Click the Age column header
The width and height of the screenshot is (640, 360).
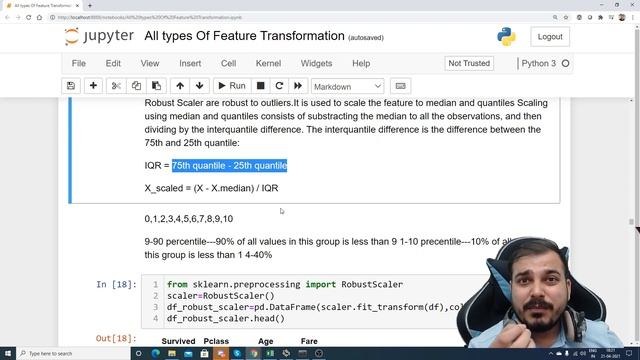tap(266, 341)
